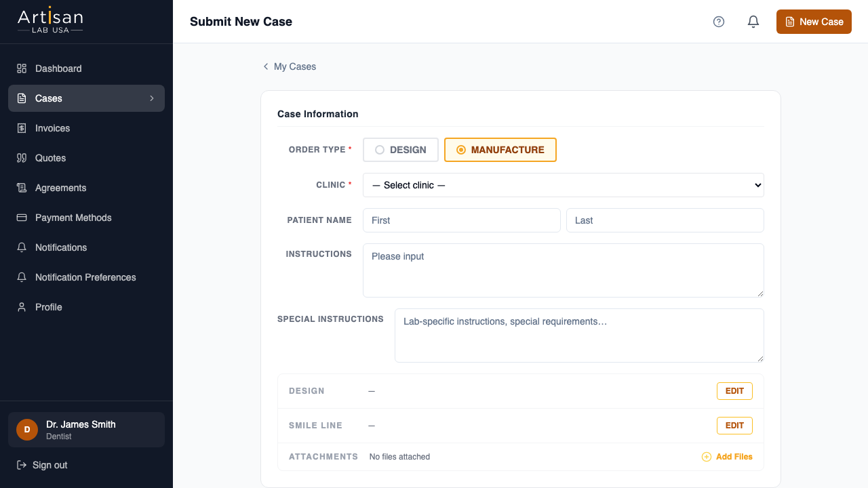Screen dimensions: 868x488
Task: Click the Notification Preferences bell icon
Action: tap(22, 277)
